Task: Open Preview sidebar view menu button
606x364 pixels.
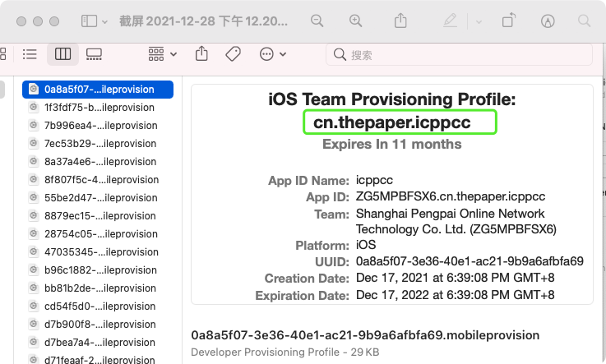Action: click(89, 21)
